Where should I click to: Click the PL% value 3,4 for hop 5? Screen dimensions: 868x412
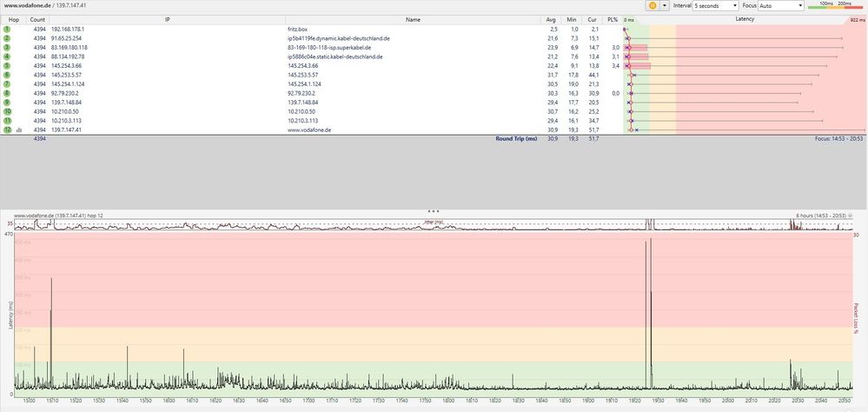(615, 66)
